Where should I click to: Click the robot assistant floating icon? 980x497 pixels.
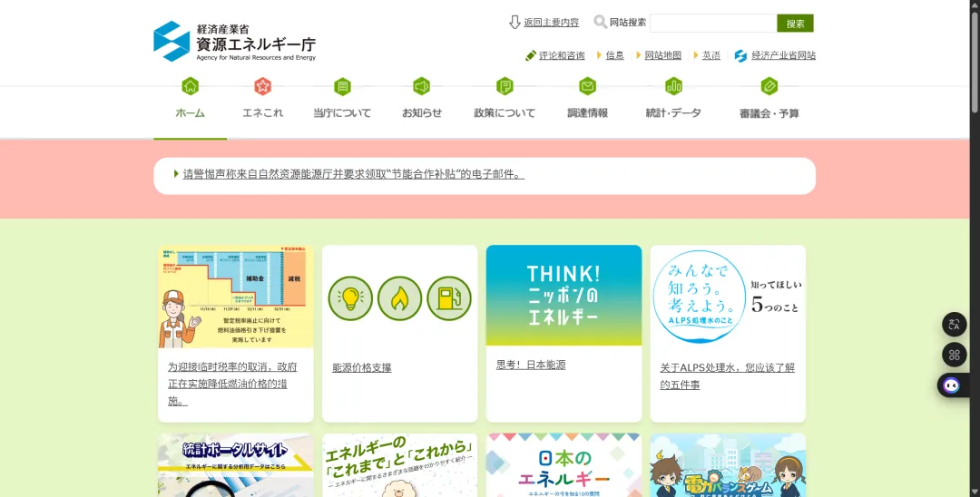[x=952, y=385]
